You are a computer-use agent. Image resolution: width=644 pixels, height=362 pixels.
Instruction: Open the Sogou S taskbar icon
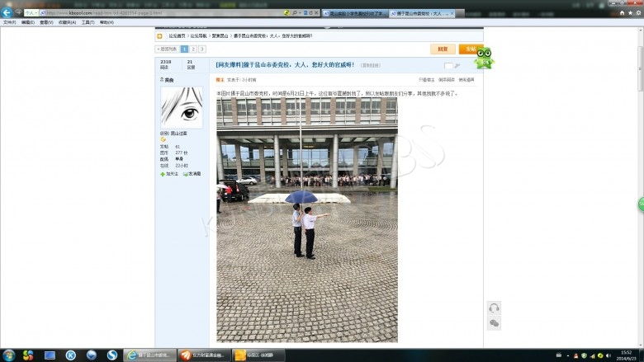pyautogui.click(x=112, y=355)
